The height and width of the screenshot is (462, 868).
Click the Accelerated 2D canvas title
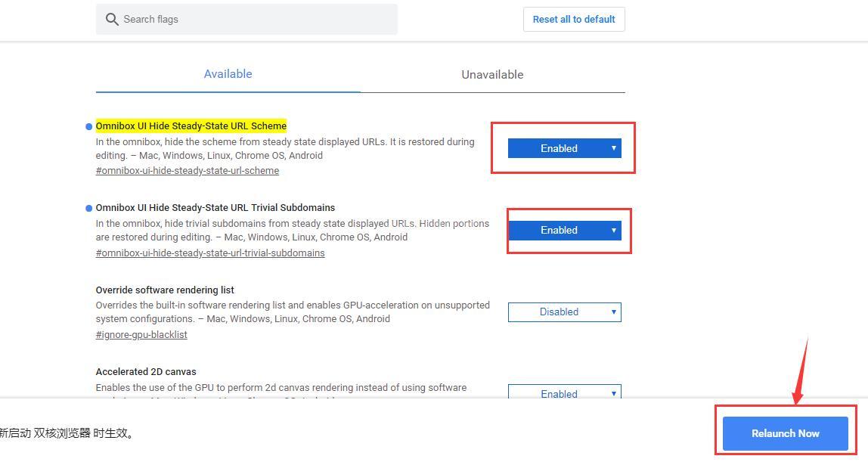[146, 371]
